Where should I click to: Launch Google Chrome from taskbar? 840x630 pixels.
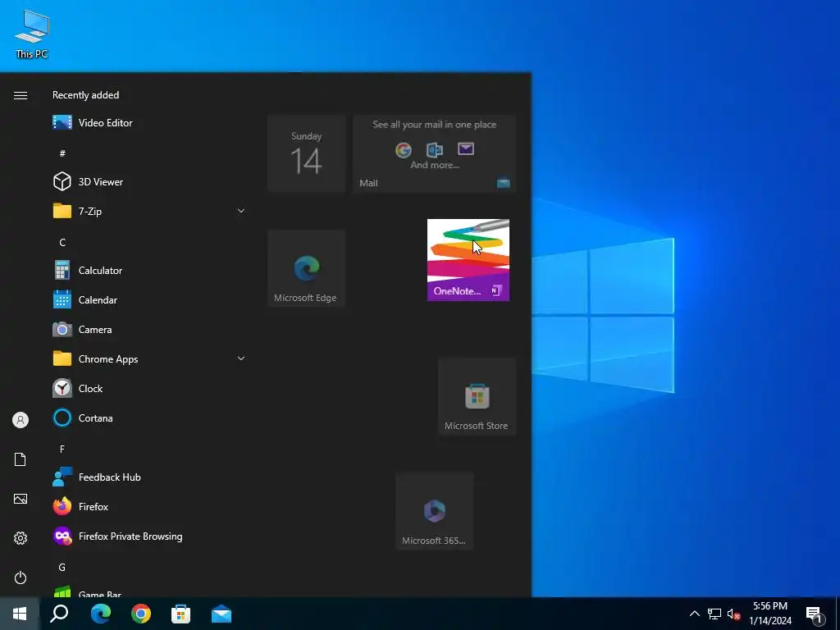click(141, 614)
